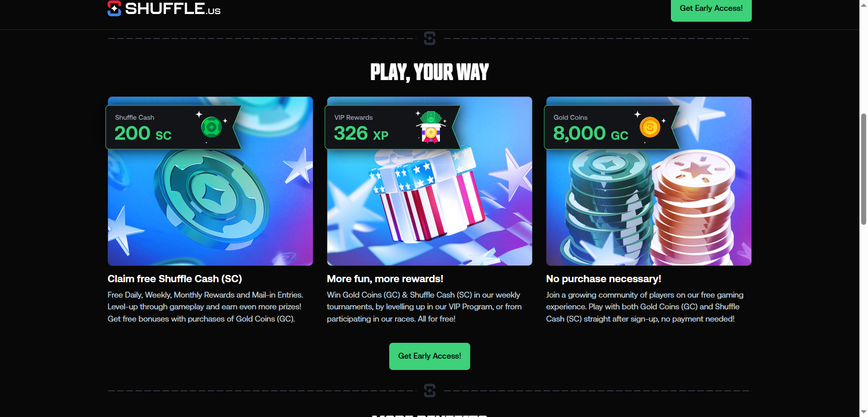Image resolution: width=868 pixels, height=417 pixels.
Task: Click the lower divider Shuffle emblem icon
Action: [x=430, y=390]
